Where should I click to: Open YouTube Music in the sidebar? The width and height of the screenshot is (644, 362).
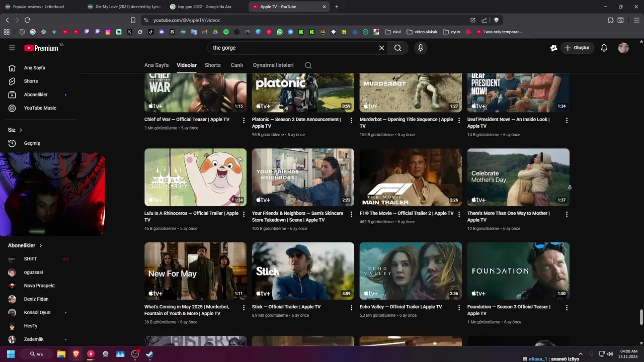(40, 108)
